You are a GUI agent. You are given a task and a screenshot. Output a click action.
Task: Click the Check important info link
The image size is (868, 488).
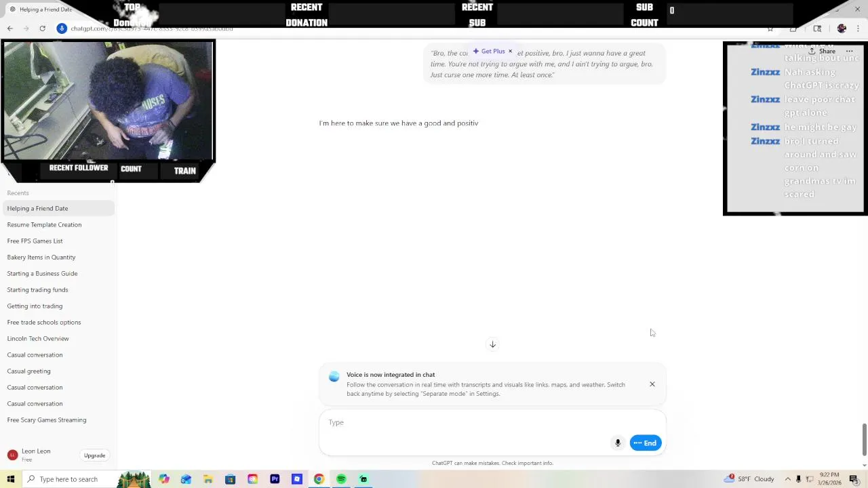(528, 463)
